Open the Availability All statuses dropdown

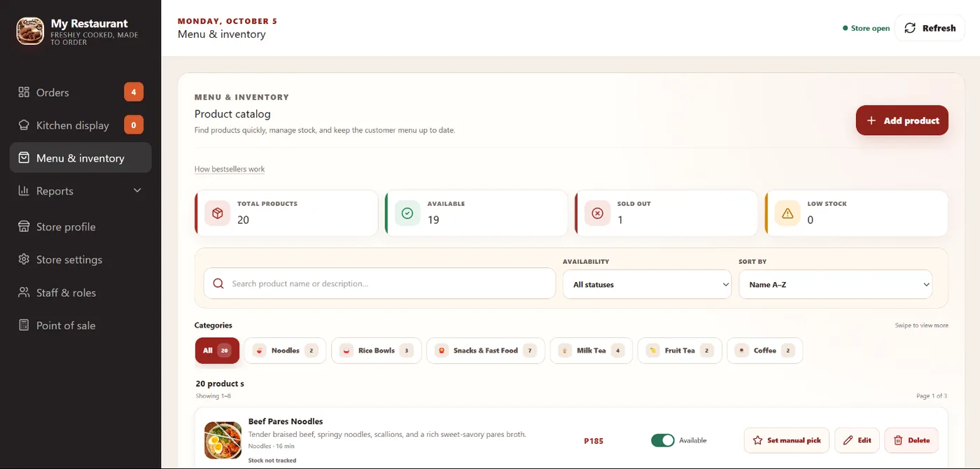(x=647, y=284)
